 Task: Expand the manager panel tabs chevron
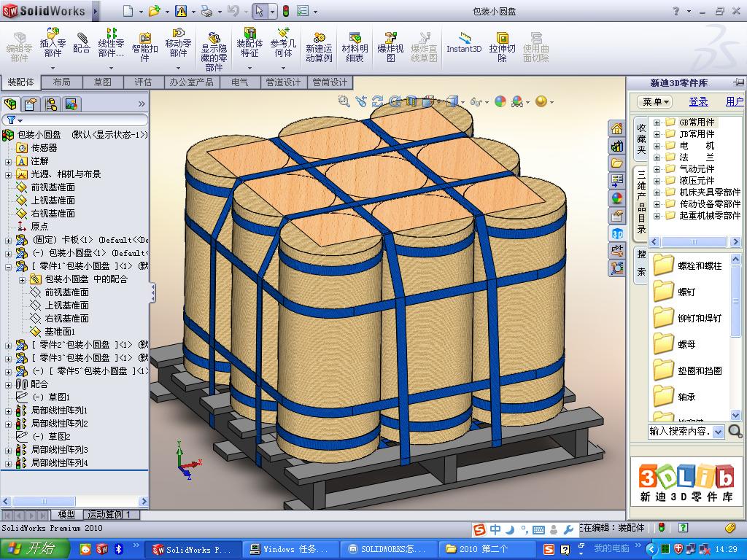pos(142,104)
